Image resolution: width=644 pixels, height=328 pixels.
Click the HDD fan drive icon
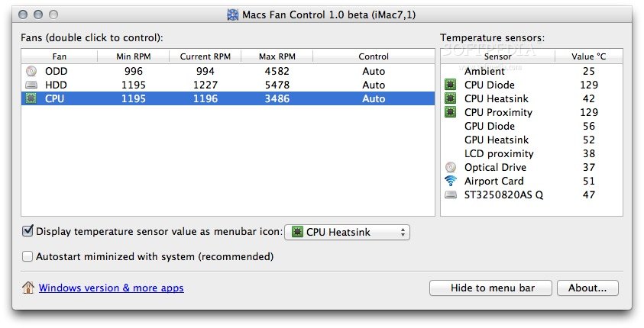(x=31, y=85)
